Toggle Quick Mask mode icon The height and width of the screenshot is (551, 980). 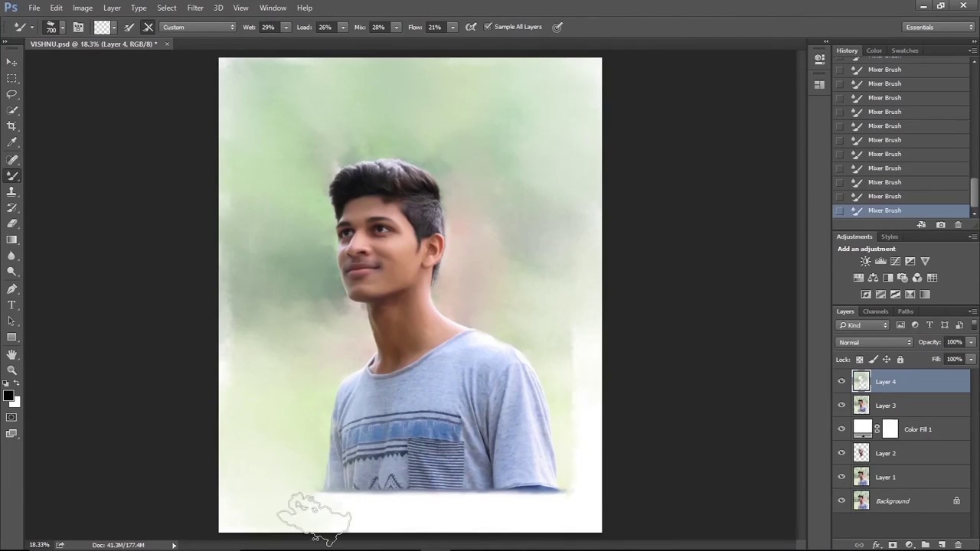click(x=11, y=417)
